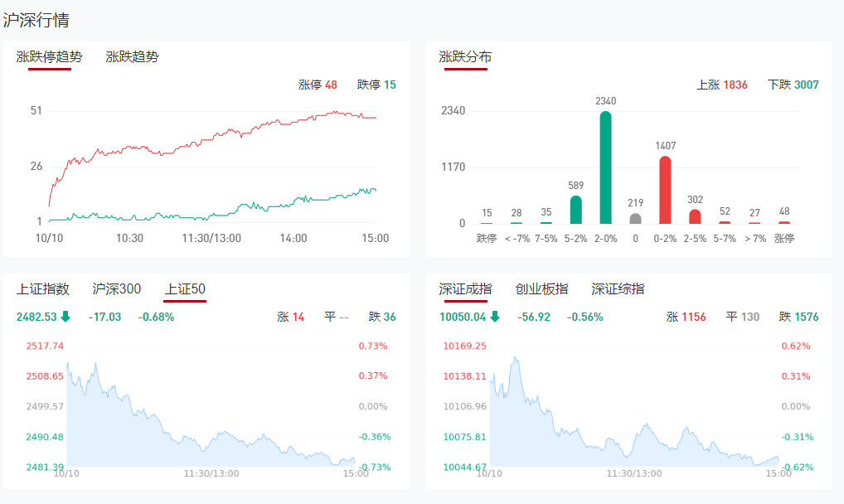Click the tall green 2340 bar
844x504 pixels.
[x=606, y=167]
